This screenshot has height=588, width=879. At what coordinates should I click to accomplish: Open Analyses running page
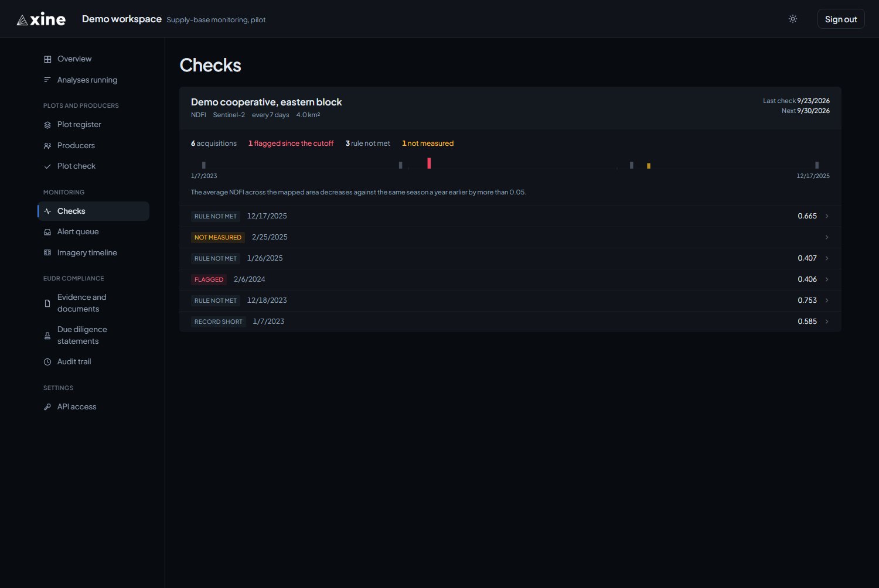94,80
